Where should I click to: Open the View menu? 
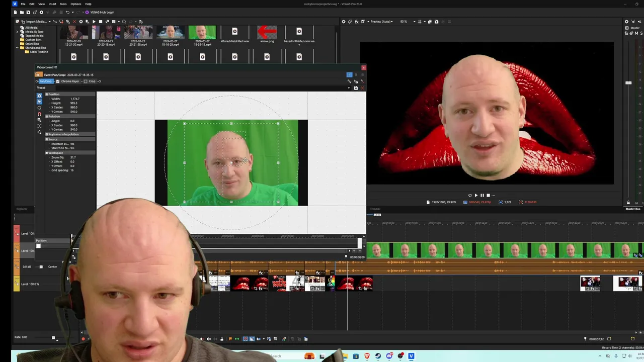click(x=42, y=4)
